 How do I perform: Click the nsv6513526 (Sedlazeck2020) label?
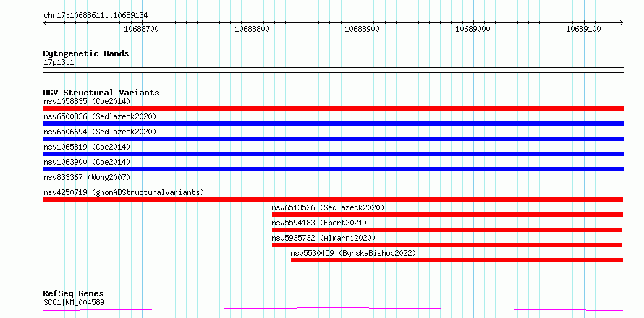329,207
